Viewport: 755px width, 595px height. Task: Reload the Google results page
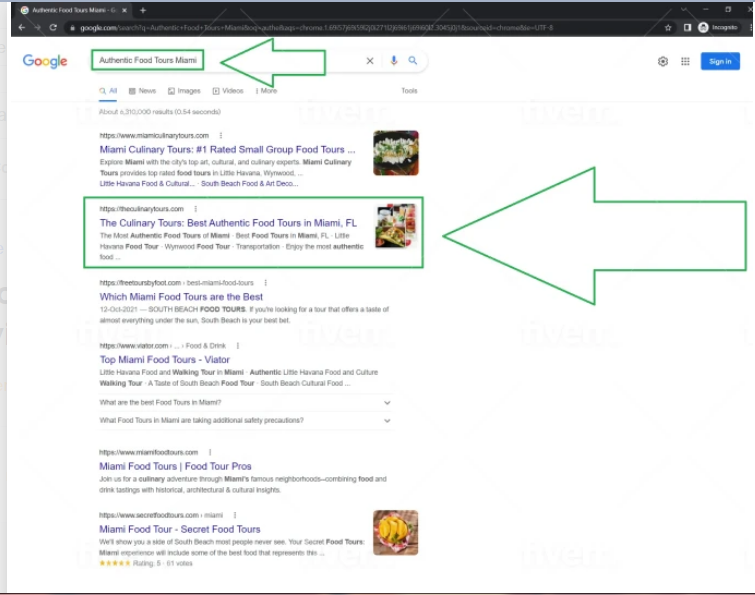(53, 27)
